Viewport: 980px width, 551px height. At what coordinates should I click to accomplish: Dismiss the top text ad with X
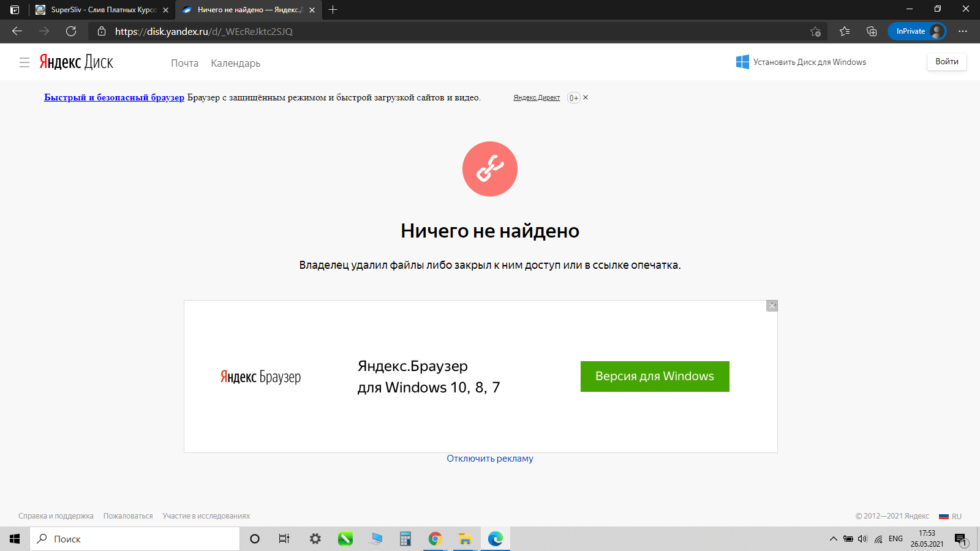coord(586,97)
